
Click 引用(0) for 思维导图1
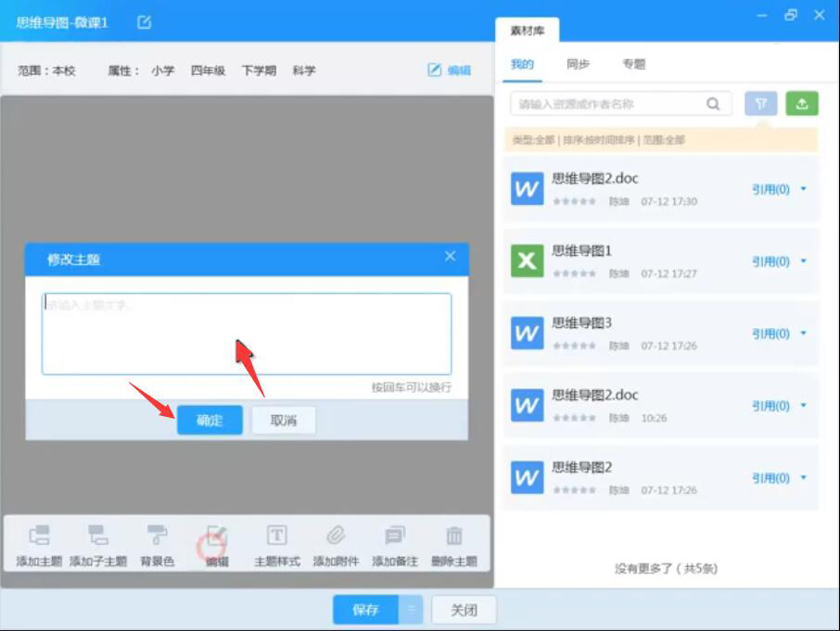pos(770,261)
